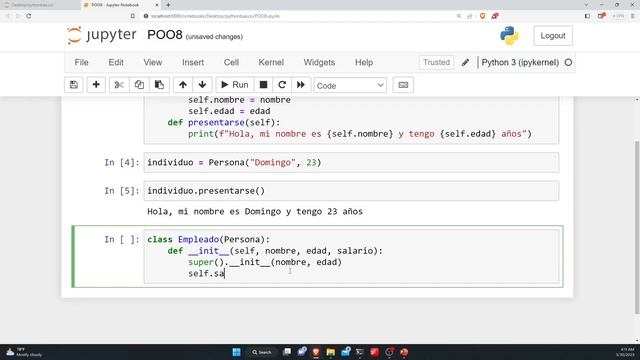This screenshot has height=360, width=640.
Task: Click the kernel idle indicator circle
Action: point(568,62)
